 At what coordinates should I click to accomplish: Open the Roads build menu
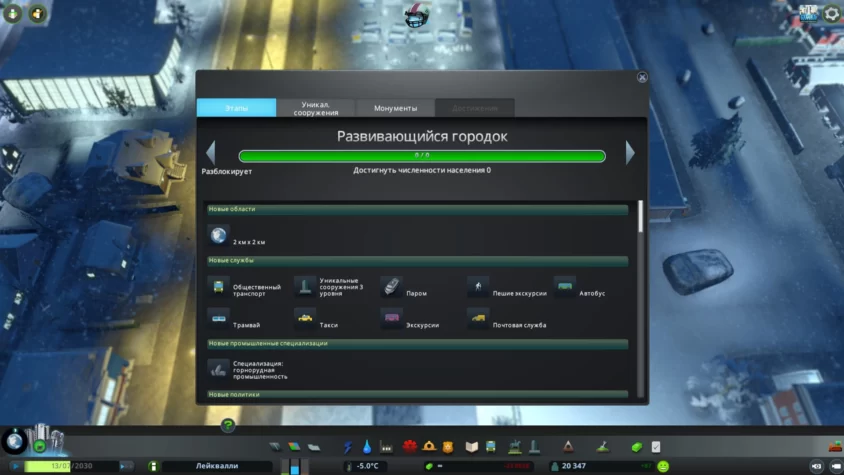[275, 446]
